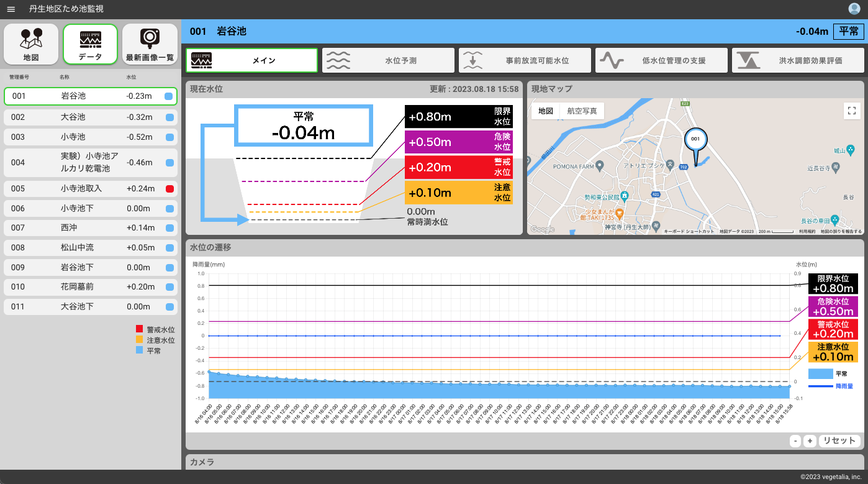Switch the map to 航空写真 mode

[581, 111]
